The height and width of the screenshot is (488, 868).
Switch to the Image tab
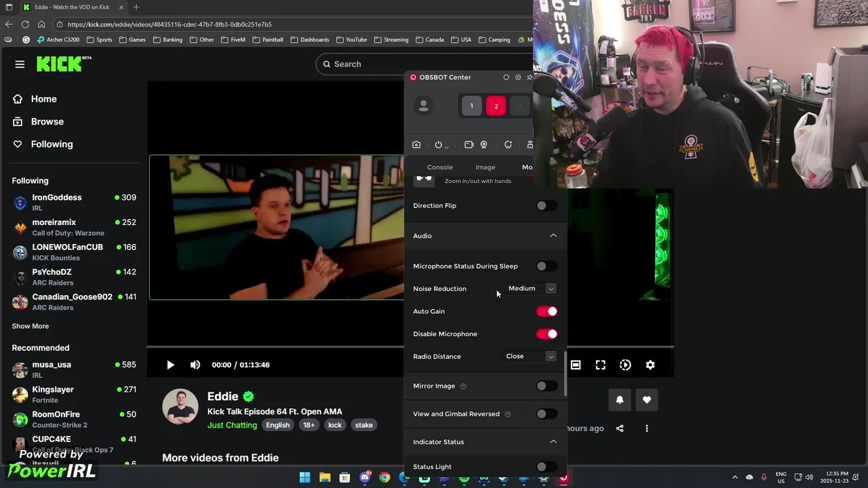tap(486, 167)
